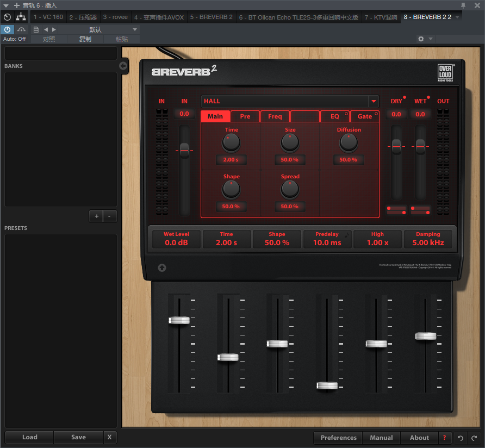Click the Wet Level 0.0 dB display
The height and width of the screenshot is (448, 485).
(x=176, y=239)
